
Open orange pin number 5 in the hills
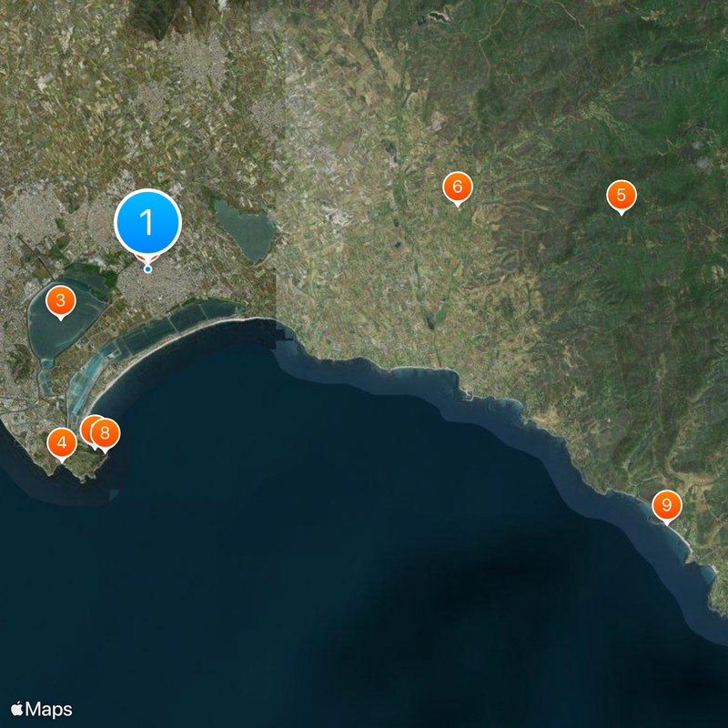622,196
